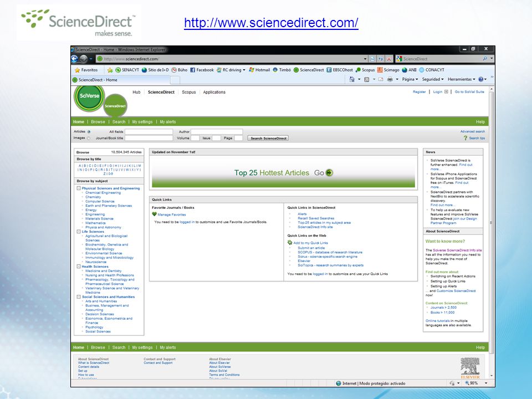Open My settings in top green bar
The width and height of the screenshot is (532, 399).
142,122
